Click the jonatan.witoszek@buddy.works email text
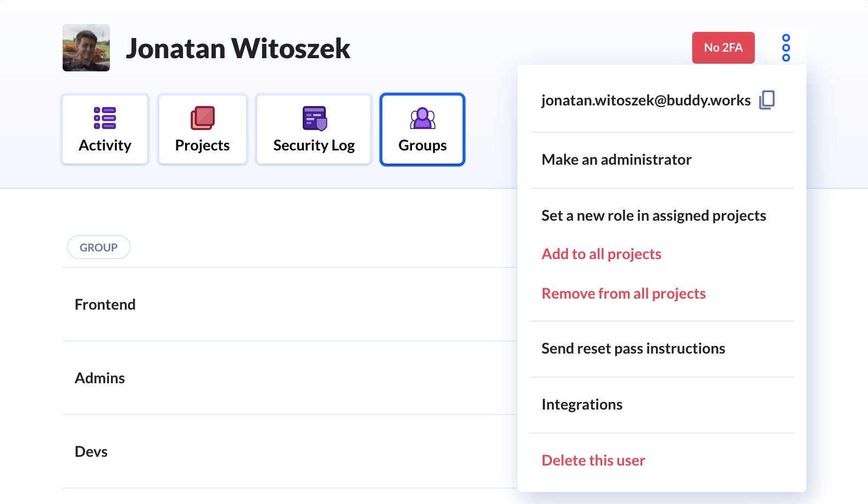The image size is (868, 504). [646, 100]
